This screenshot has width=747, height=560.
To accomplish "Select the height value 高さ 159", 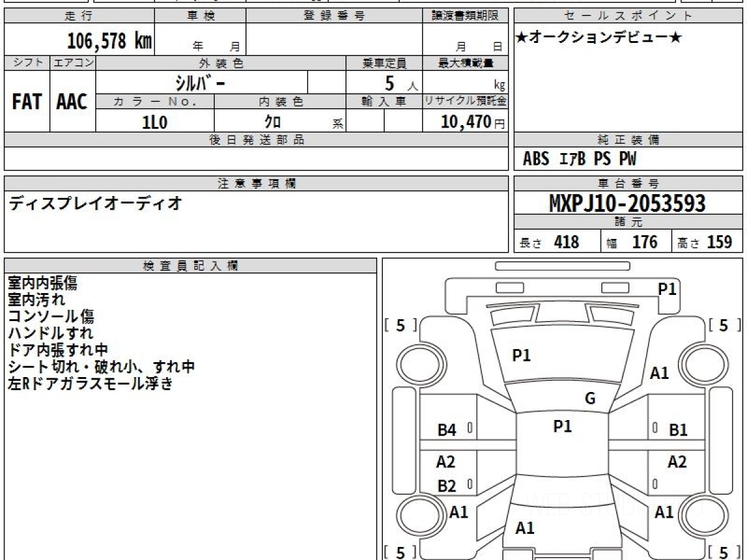I will click(x=705, y=242).
